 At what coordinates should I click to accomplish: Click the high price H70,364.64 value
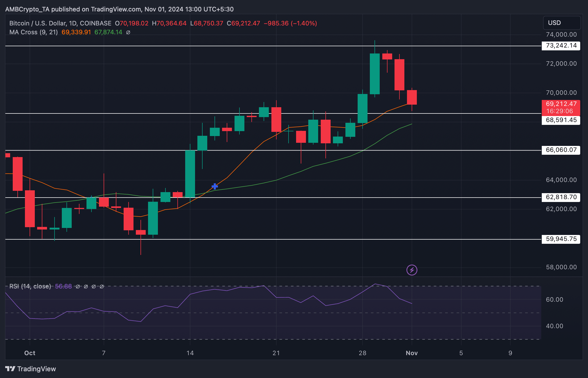click(x=169, y=23)
